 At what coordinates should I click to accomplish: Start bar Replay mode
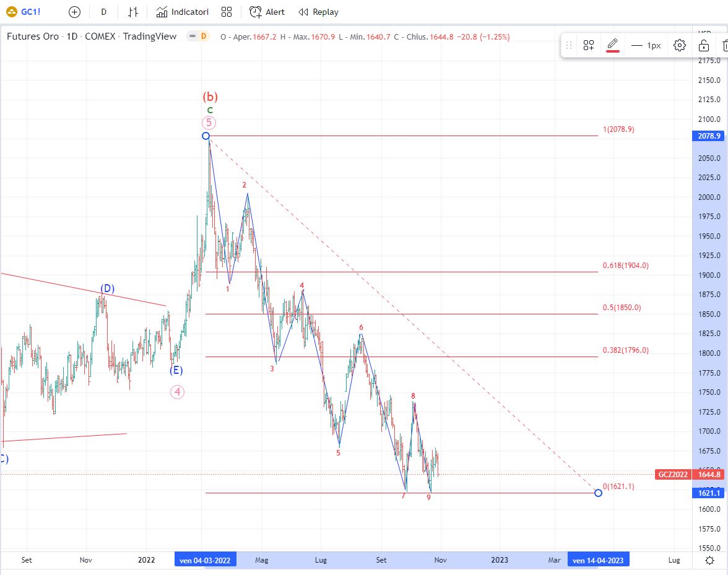[x=318, y=12]
